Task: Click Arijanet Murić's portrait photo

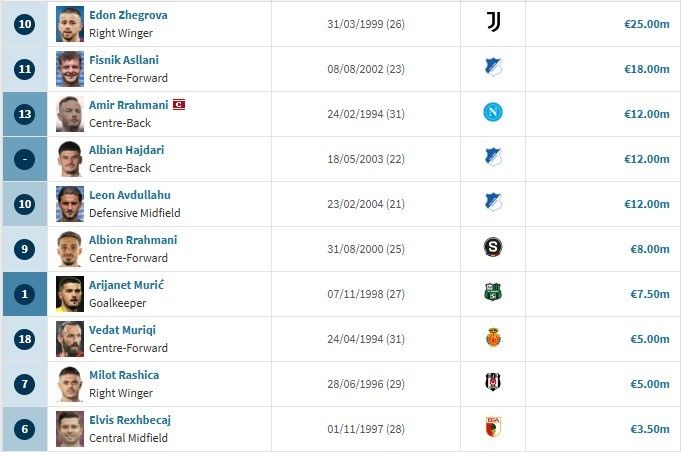Action: point(70,294)
